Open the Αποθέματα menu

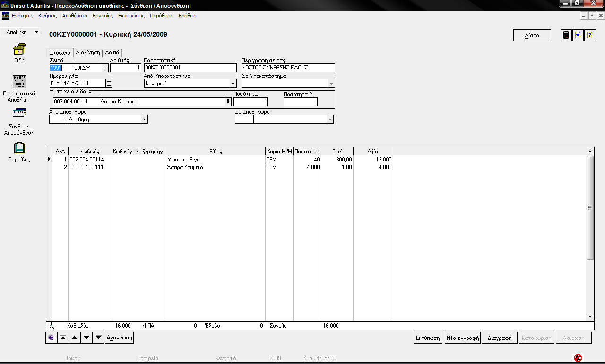click(75, 16)
